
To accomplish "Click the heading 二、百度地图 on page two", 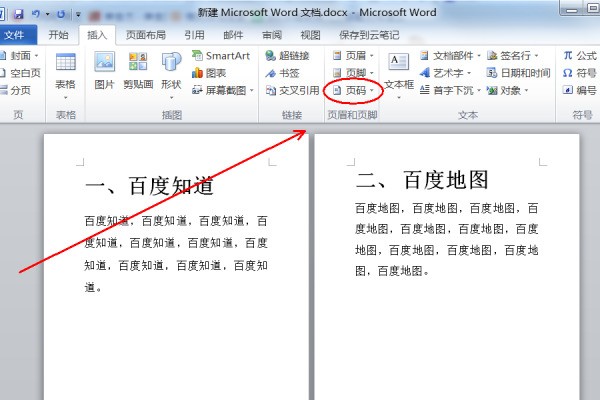I will [422, 180].
